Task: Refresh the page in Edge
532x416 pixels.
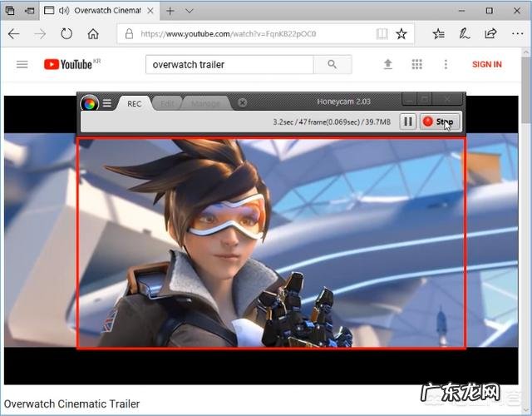Action: tap(66, 34)
